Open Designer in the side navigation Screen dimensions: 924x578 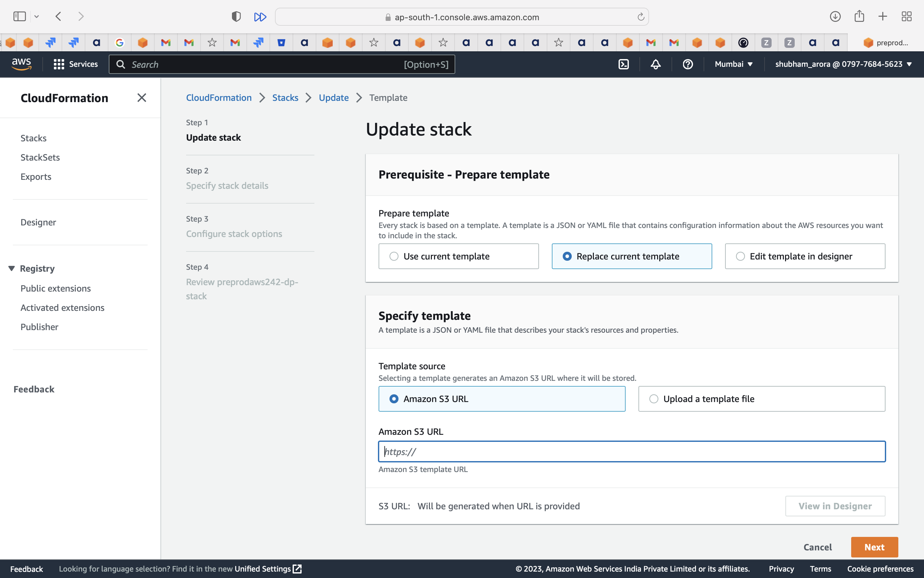pos(38,222)
